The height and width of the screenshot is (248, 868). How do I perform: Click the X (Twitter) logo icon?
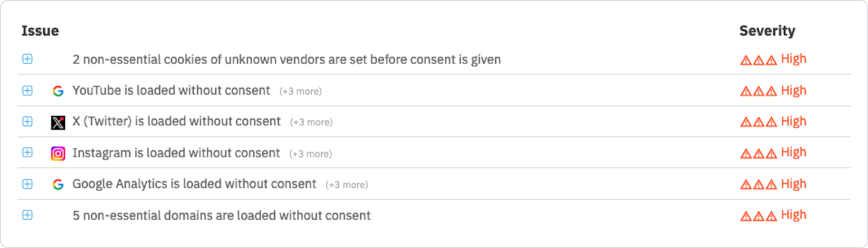(x=58, y=122)
